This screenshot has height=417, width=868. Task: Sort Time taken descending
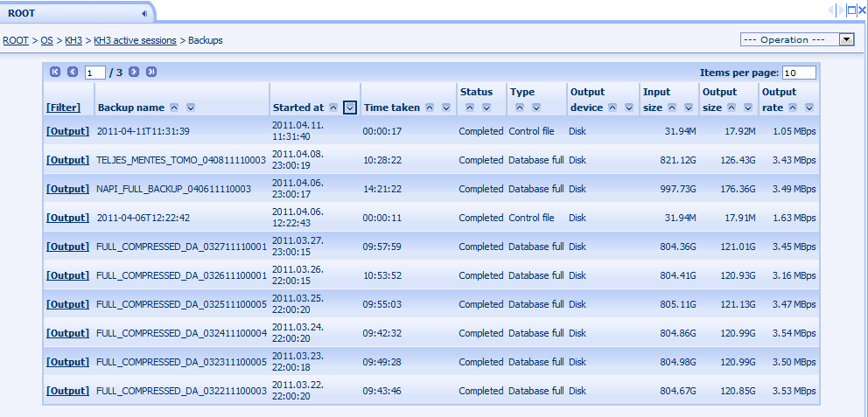point(446,108)
